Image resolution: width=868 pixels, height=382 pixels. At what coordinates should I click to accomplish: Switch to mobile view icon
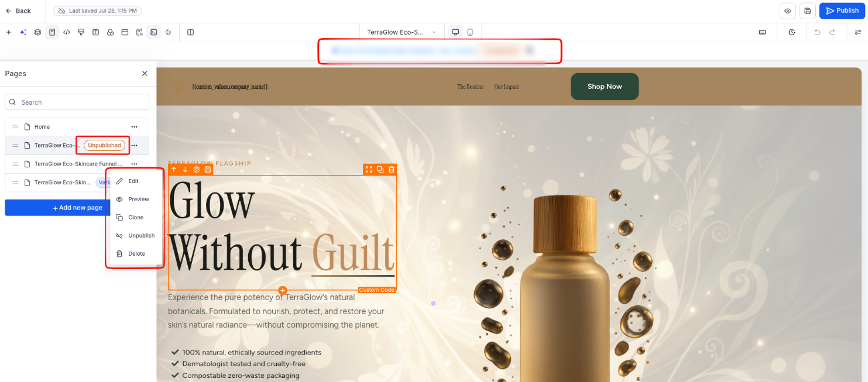(x=469, y=32)
